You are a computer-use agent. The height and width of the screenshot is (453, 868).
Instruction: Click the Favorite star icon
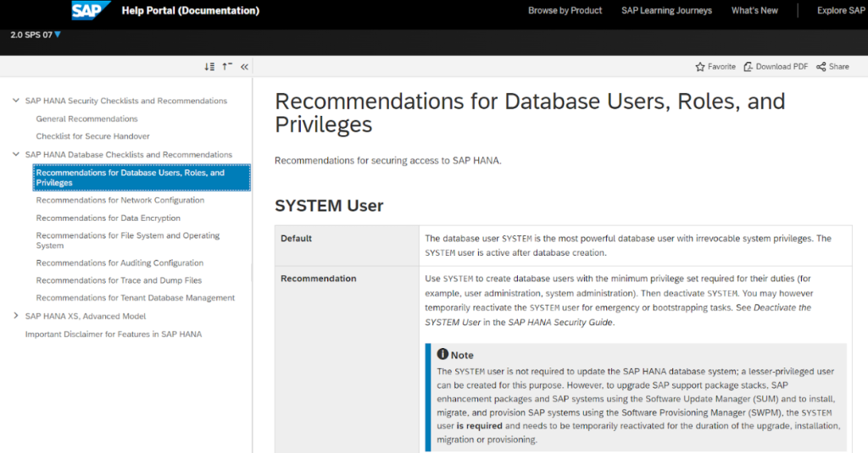700,66
